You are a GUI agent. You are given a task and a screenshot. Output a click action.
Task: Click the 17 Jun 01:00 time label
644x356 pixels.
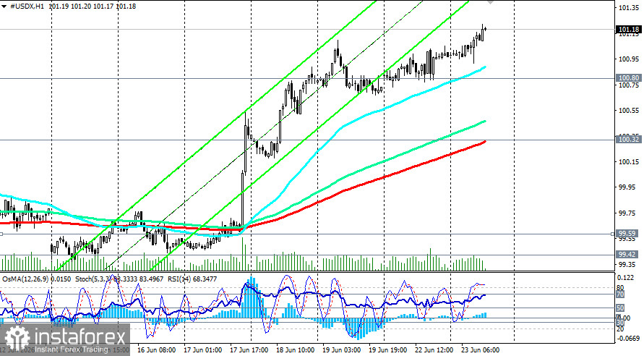pyautogui.click(x=202, y=350)
